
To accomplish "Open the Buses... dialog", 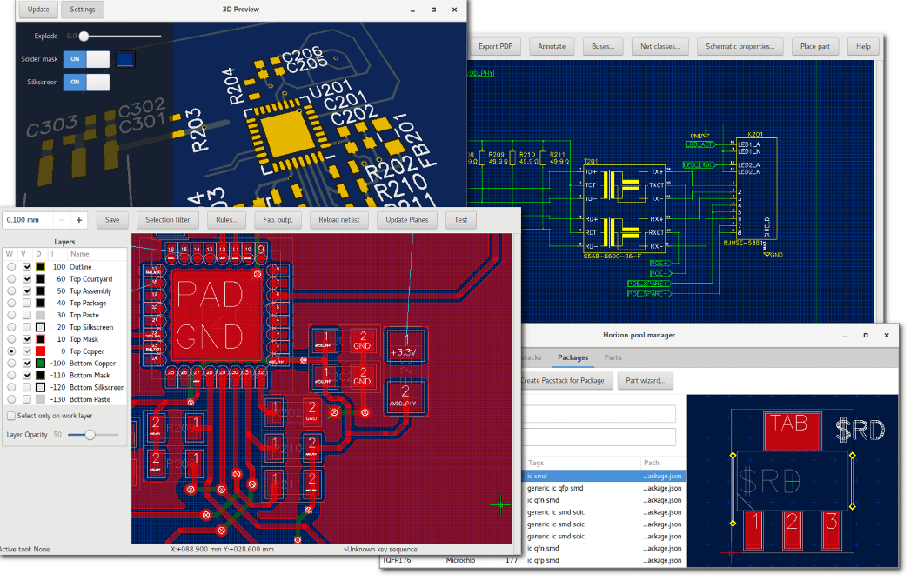I will [603, 47].
